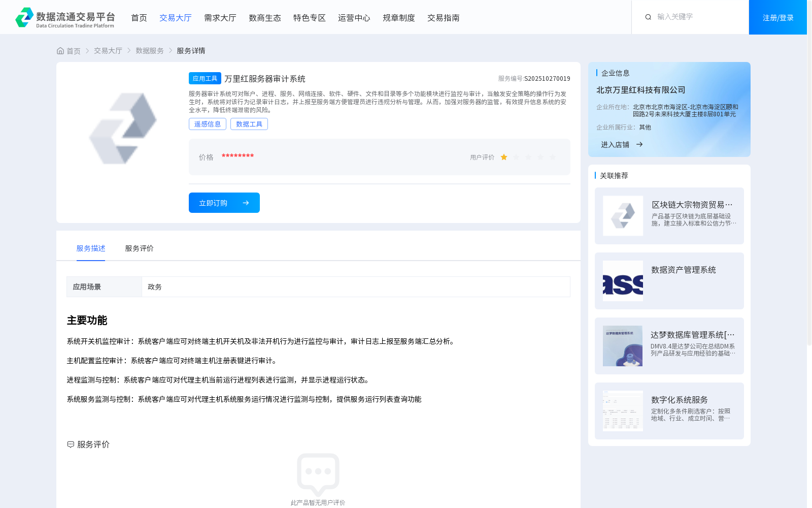Click the fifth rating star

click(553, 157)
